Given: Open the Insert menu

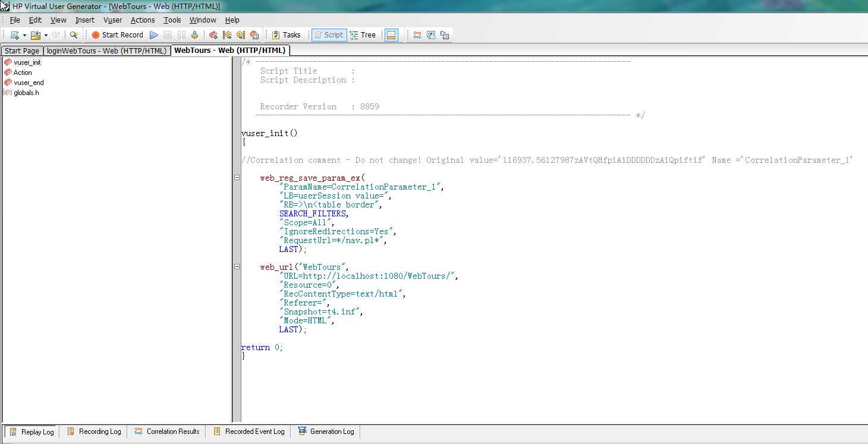Looking at the screenshot, I should [85, 20].
